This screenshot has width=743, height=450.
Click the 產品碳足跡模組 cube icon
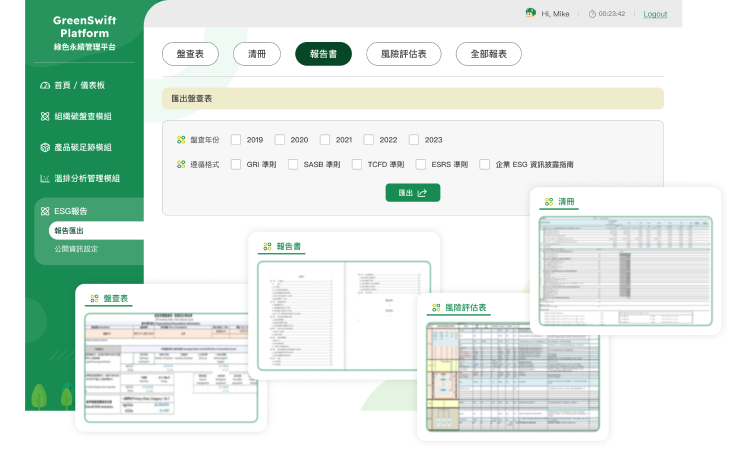coord(45,147)
